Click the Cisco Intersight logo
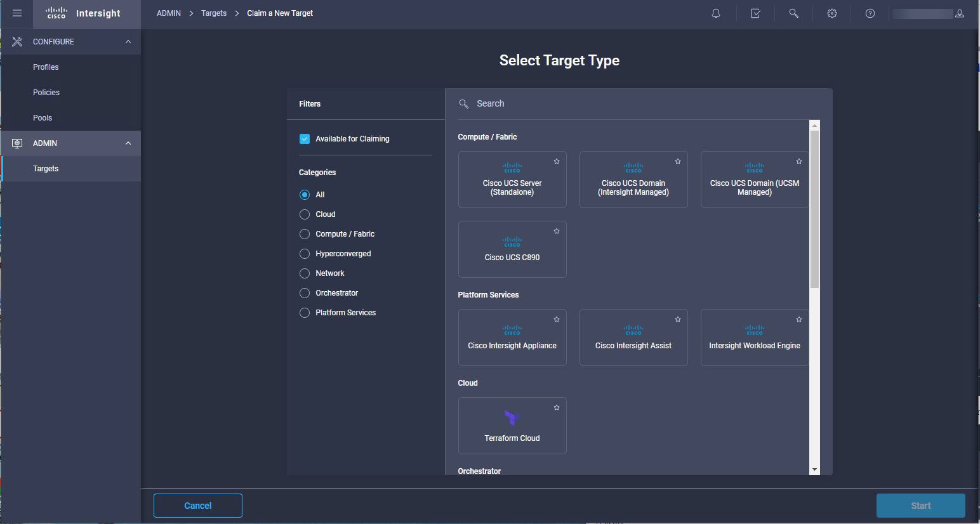The height and width of the screenshot is (524, 980). [83, 13]
